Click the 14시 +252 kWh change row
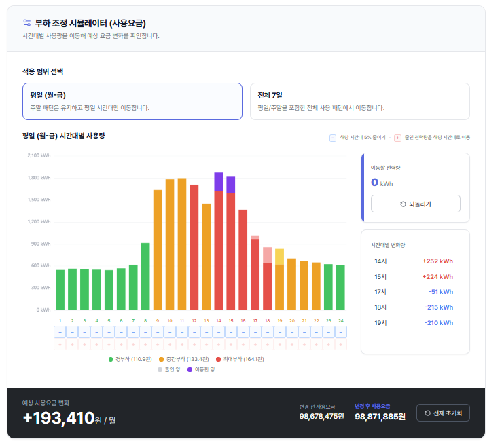This screenshot has width=502, height=448. pos(414,261)
